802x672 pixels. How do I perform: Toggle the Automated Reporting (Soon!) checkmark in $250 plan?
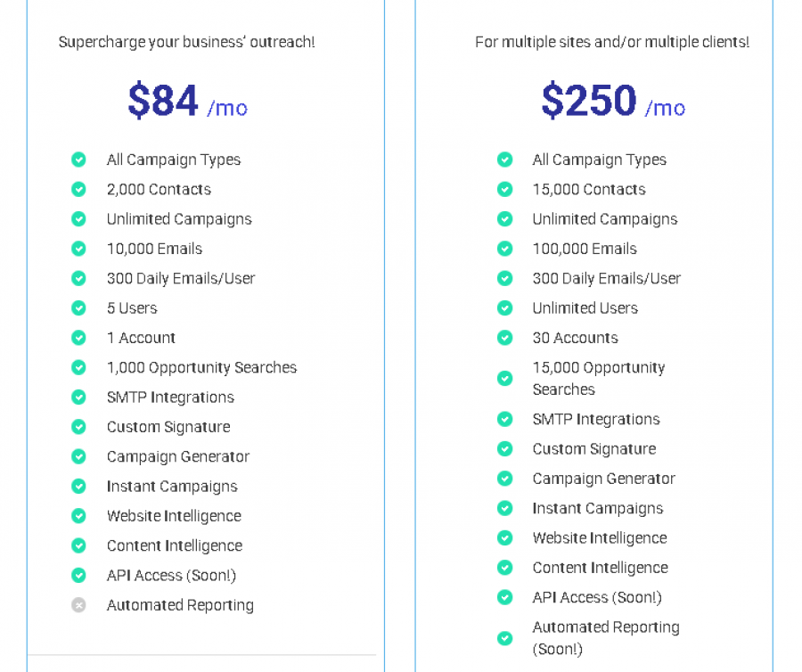pos(504,638)
